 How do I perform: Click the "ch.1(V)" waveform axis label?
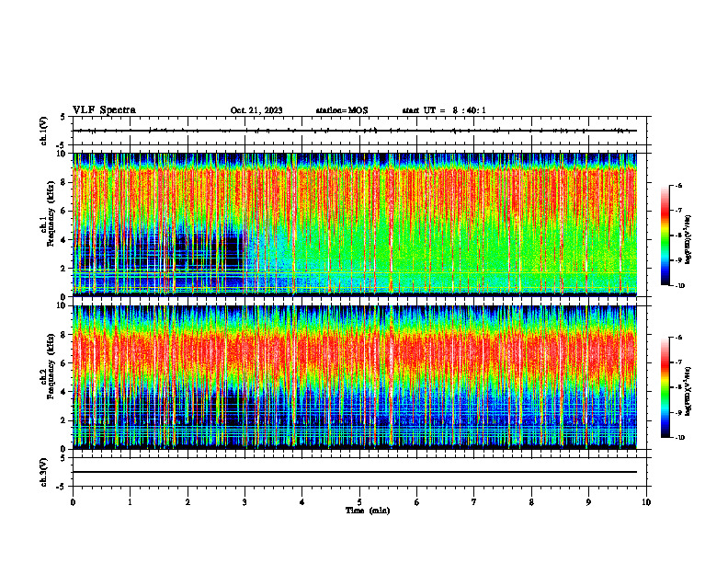tap(44, 131)
